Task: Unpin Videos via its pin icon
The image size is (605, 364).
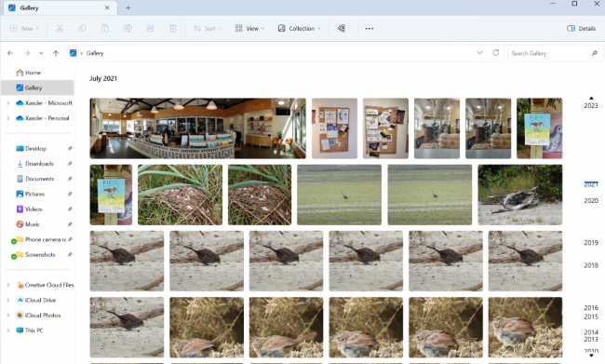Action: 70,209
